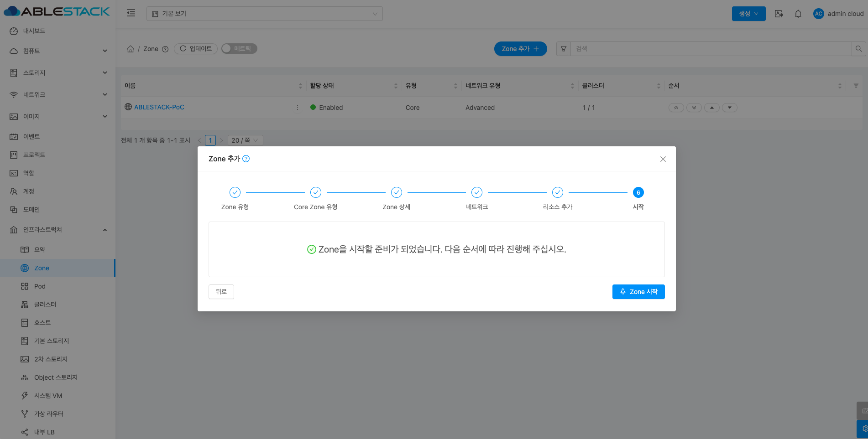The height and width of the screenshot is (439, 868).
Task: Click the Zone 추가 + button
Action: 521,49
